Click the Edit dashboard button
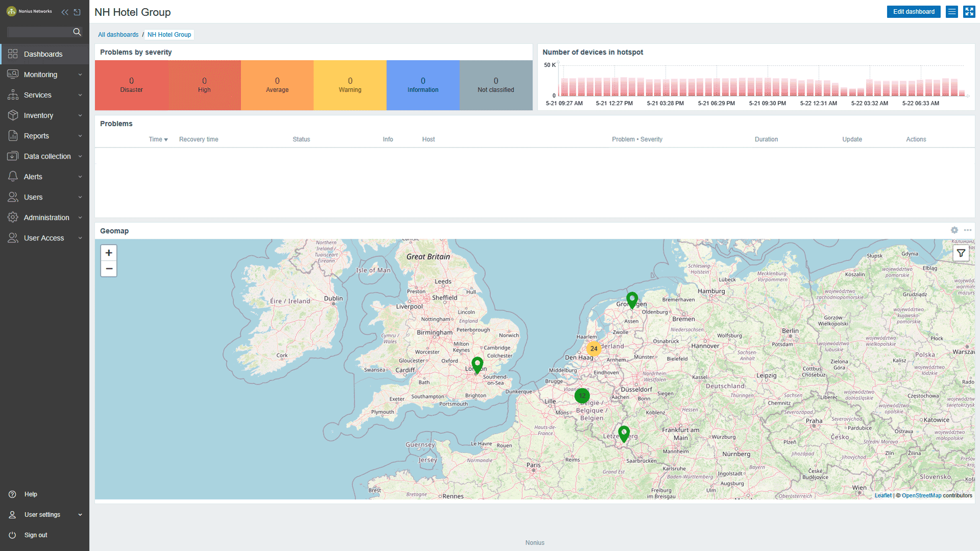 click(x=913, y=12)
